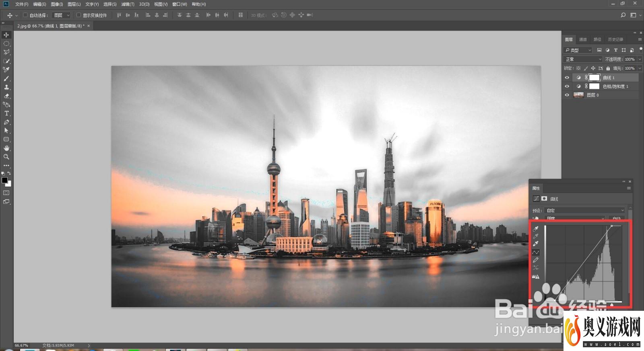This screenshot has width=644, height=351.
Task: Click the on-image adjustment hand in Curves
Action: [535, 218]
